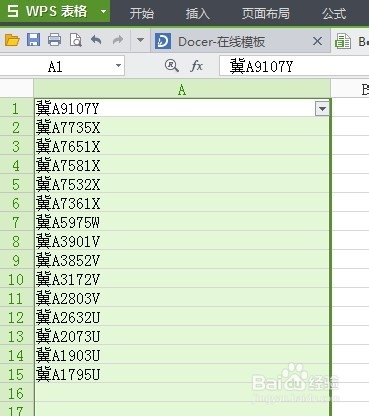Select cell containing 冀A3901V

click(182, 241)
